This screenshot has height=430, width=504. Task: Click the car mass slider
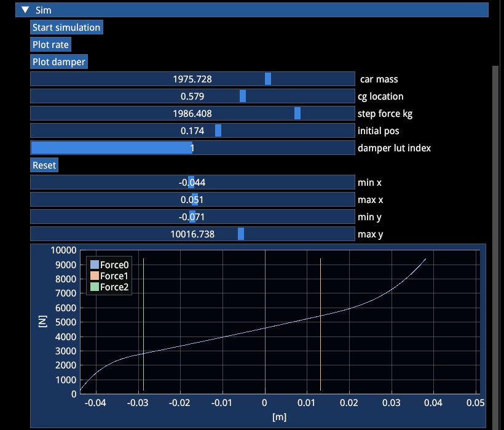(192, 79)
